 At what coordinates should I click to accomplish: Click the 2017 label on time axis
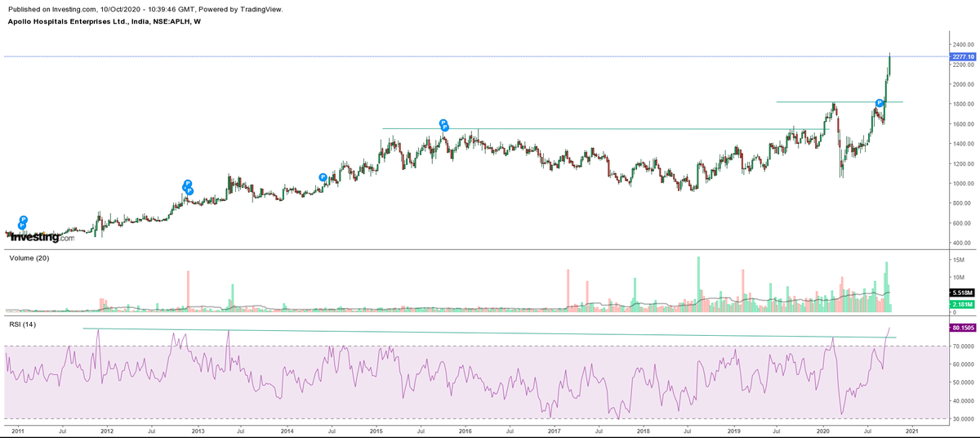554,430
